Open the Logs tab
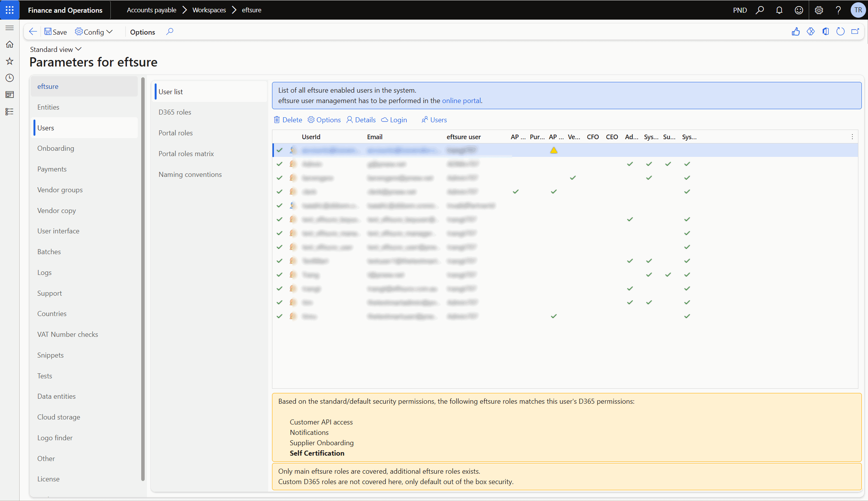Screen dimensions: 868x501 [84, 273]
